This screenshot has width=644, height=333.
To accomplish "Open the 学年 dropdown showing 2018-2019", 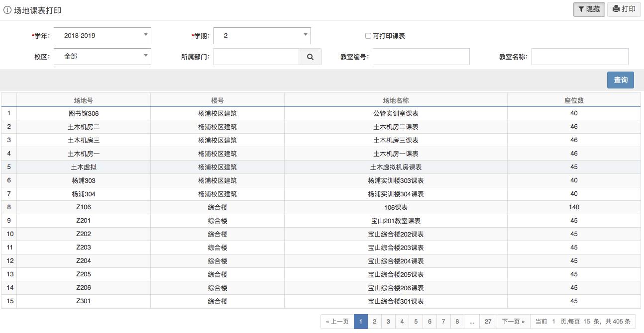I will [102, 35].
